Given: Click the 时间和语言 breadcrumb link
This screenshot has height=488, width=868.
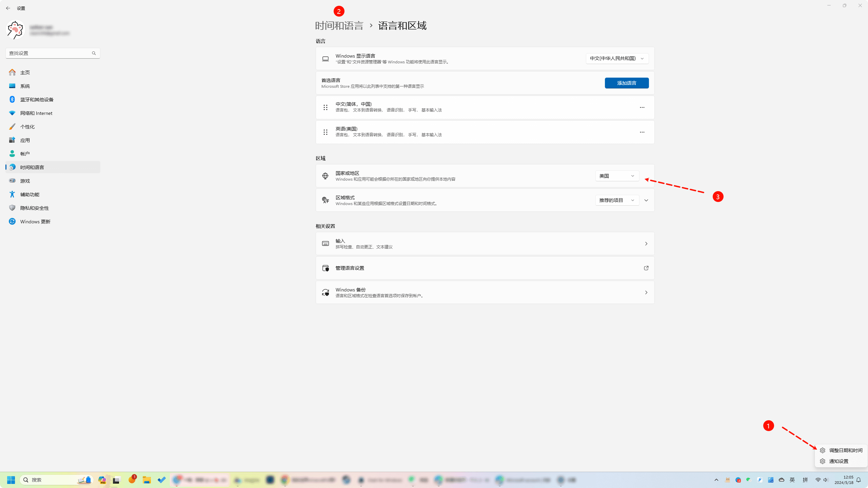Looking at the screenshot, I should (x=339, y=26).
